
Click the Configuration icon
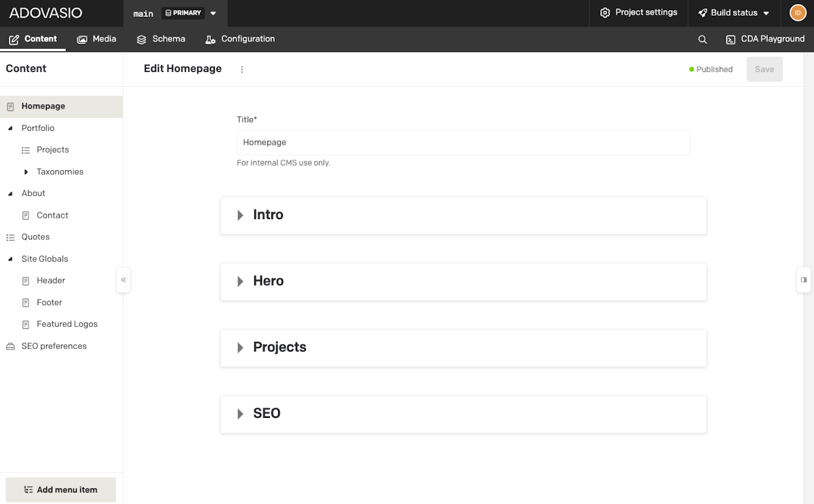tap(210, 39)
